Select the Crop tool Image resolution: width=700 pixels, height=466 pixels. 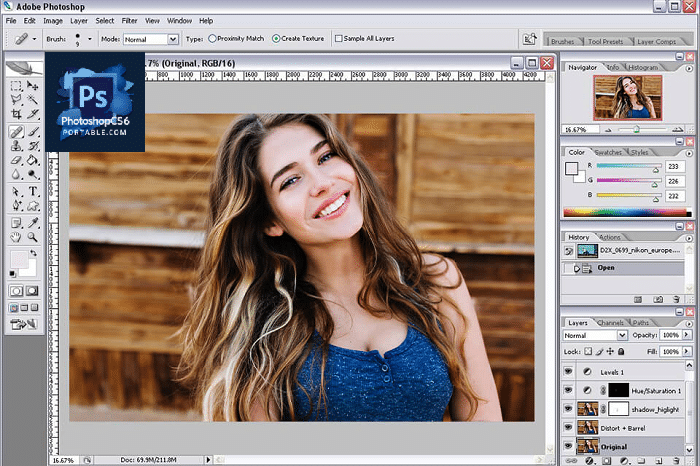click(16, 114)
